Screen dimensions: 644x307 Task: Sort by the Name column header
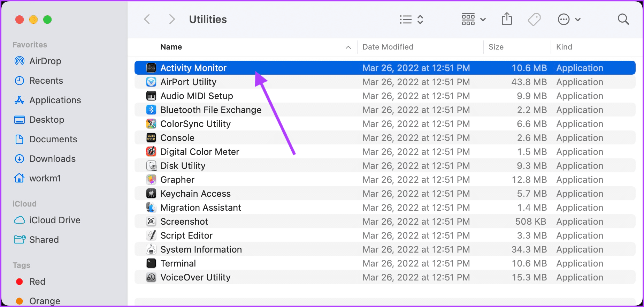(171, 47)
